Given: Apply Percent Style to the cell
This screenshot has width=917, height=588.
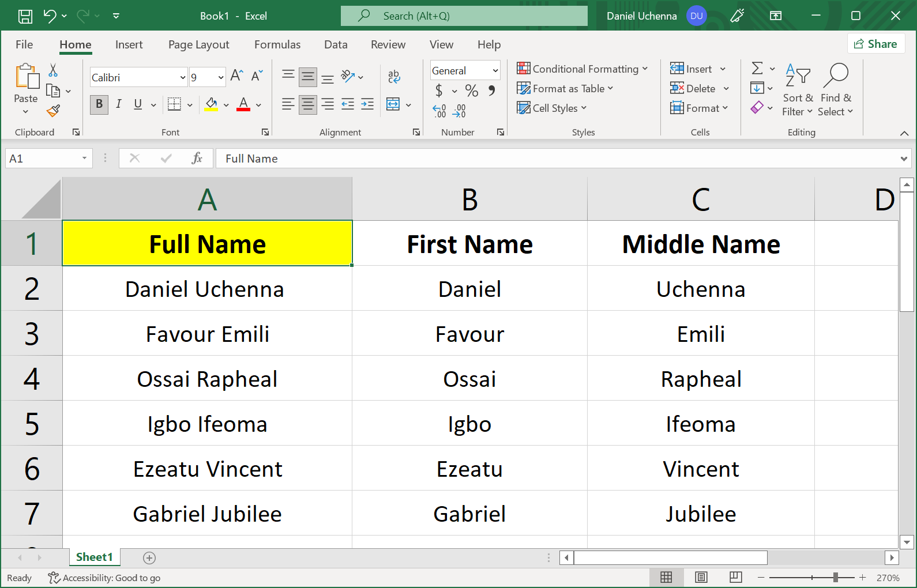Looking at the screenshot, I should (x=471, y=91).
